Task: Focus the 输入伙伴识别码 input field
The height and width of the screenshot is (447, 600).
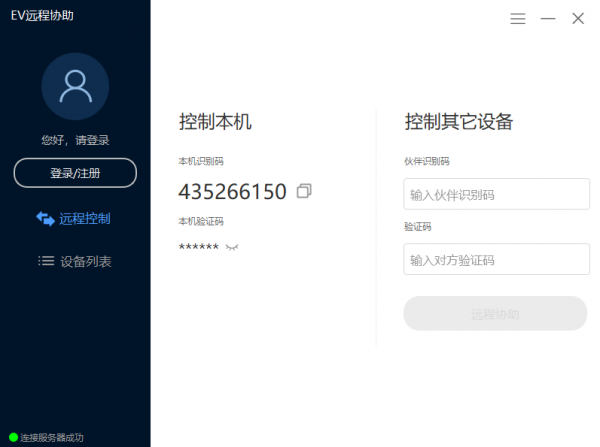Action: tap(496, 194)
